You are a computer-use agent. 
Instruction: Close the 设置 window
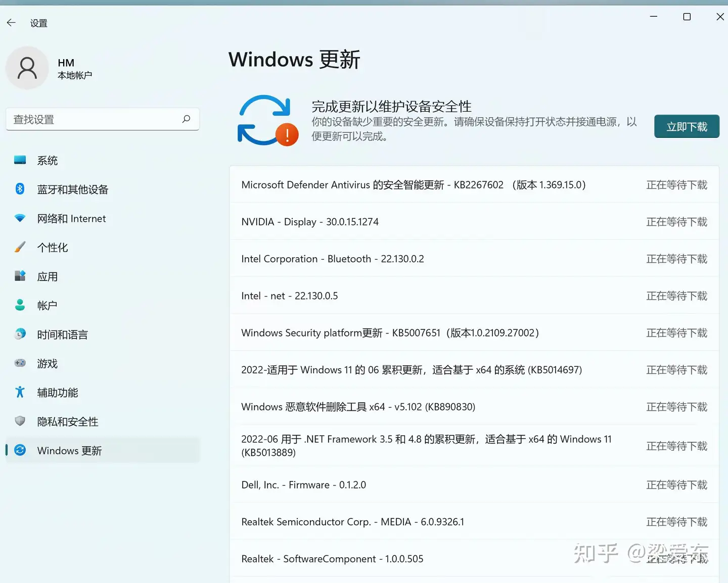720,17
